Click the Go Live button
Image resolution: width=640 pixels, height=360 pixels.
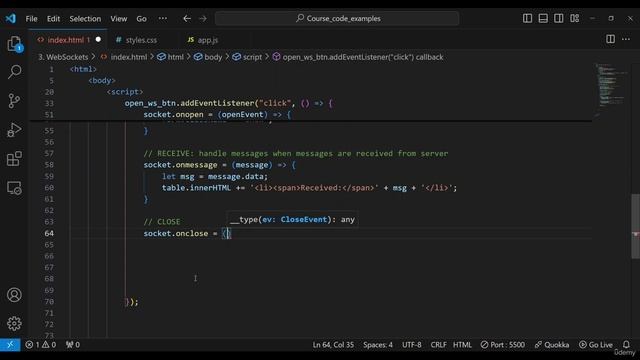point(596,345)
